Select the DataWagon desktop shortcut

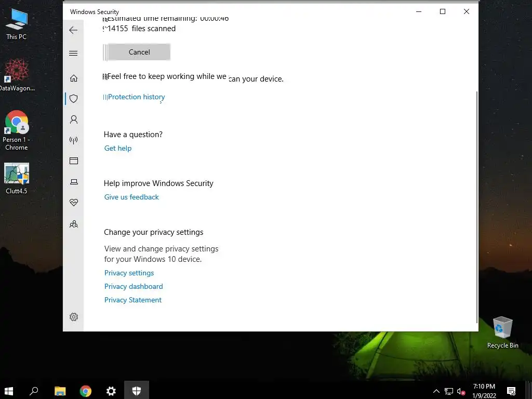click(17, 75)
